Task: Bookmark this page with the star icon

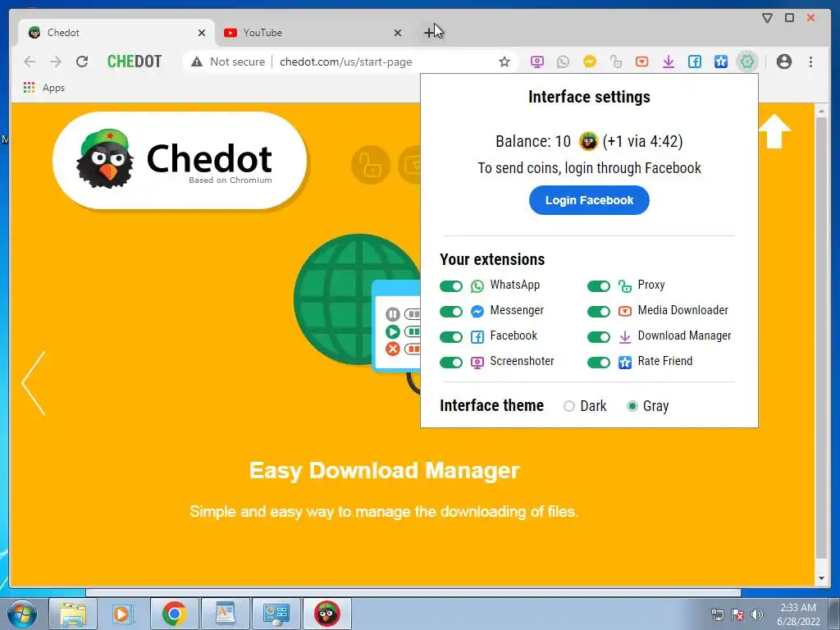Action: [x=504, y=62]
